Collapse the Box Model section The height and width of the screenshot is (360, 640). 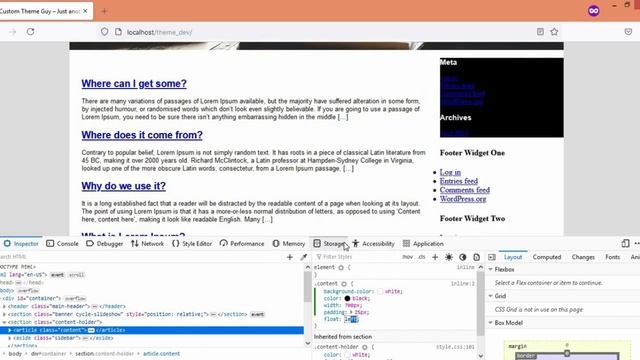491,323
